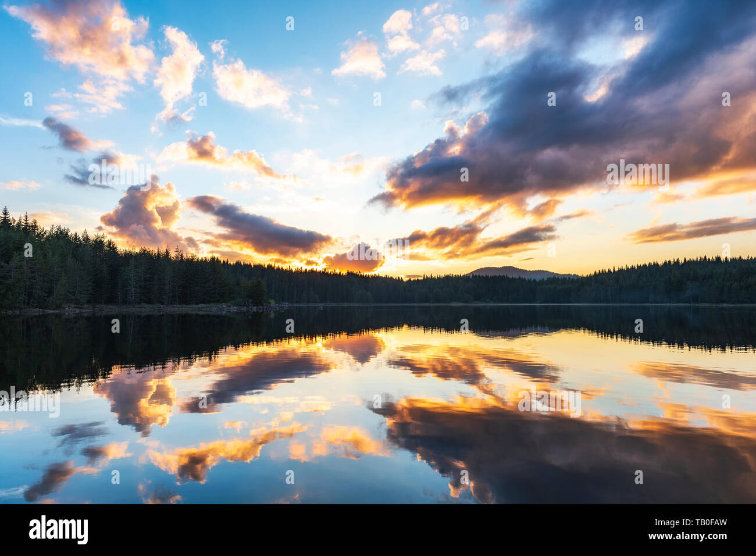Click the 'www.alamy.com' footer text
Viewport: 756px width, 556px height.
[687, 536]
